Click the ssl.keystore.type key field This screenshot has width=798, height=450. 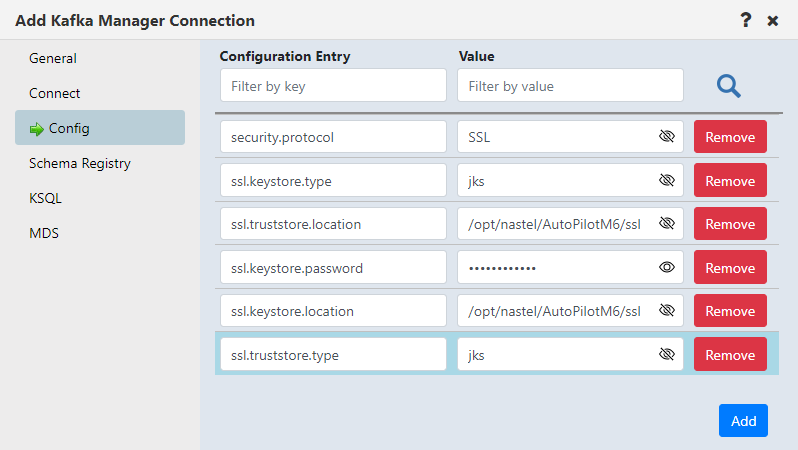(x=333, y=180)
